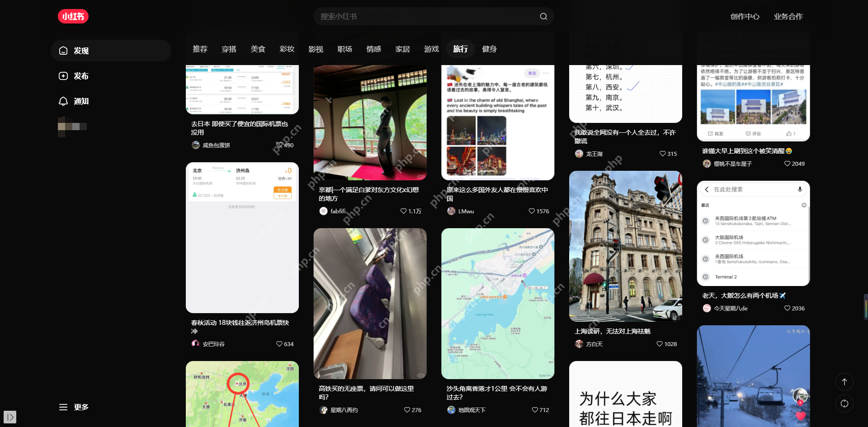Viewport: 868px width, 427px height.
Task: Click the Xiaohongshu logo
Action: point(73,16)
